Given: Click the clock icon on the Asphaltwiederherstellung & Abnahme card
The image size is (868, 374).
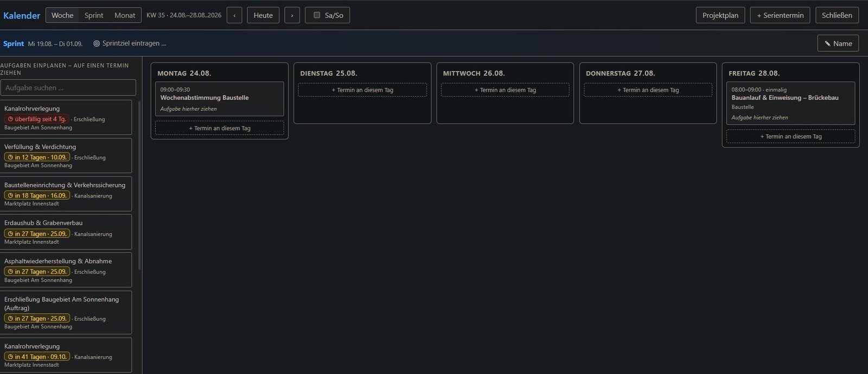Looking at the screenshot, I should pos(10,271).
